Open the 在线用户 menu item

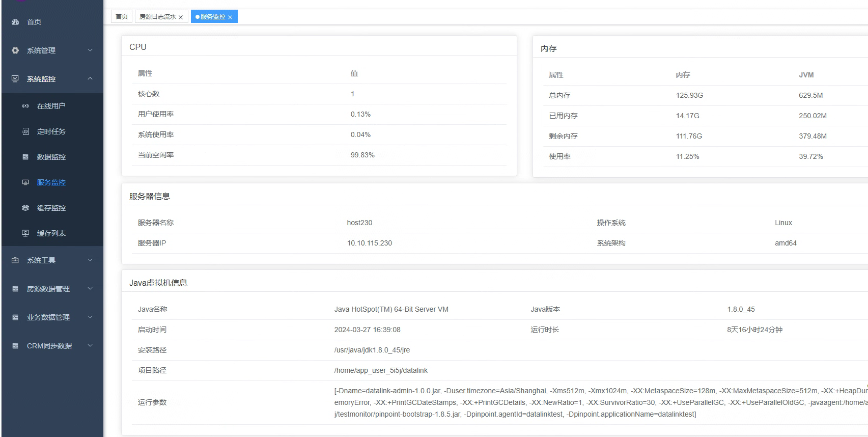point(52,106)
